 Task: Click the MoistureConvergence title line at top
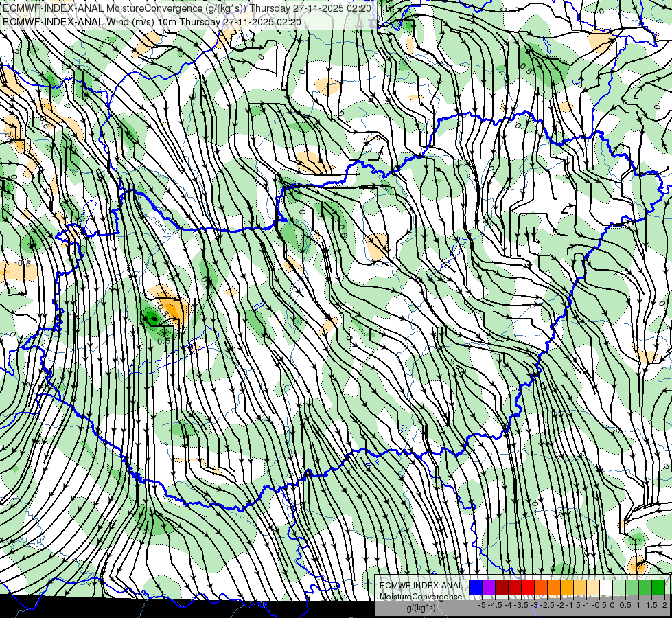pyautogui.click(x=187, y=8)
